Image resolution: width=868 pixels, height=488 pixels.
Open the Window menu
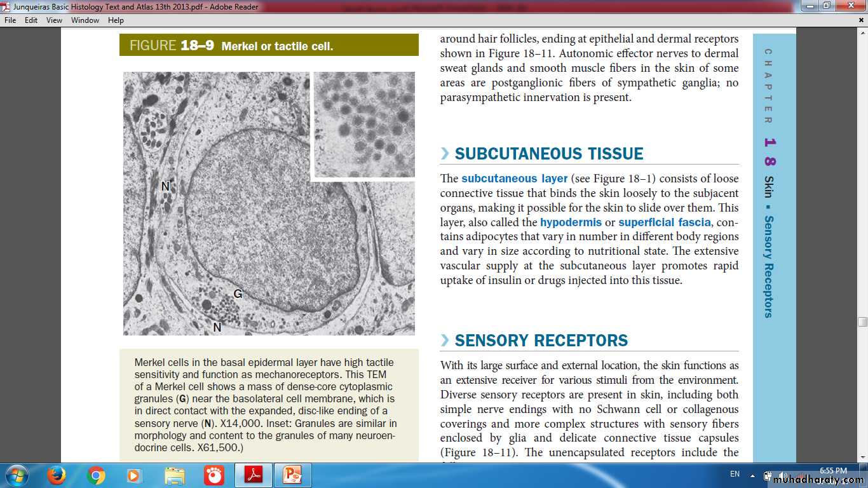point(85,20)
